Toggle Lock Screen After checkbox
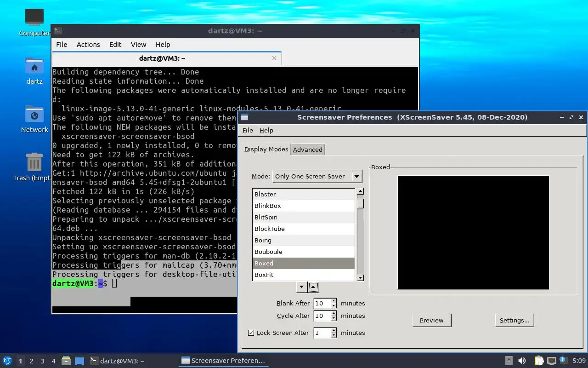 tap(251, 333)
